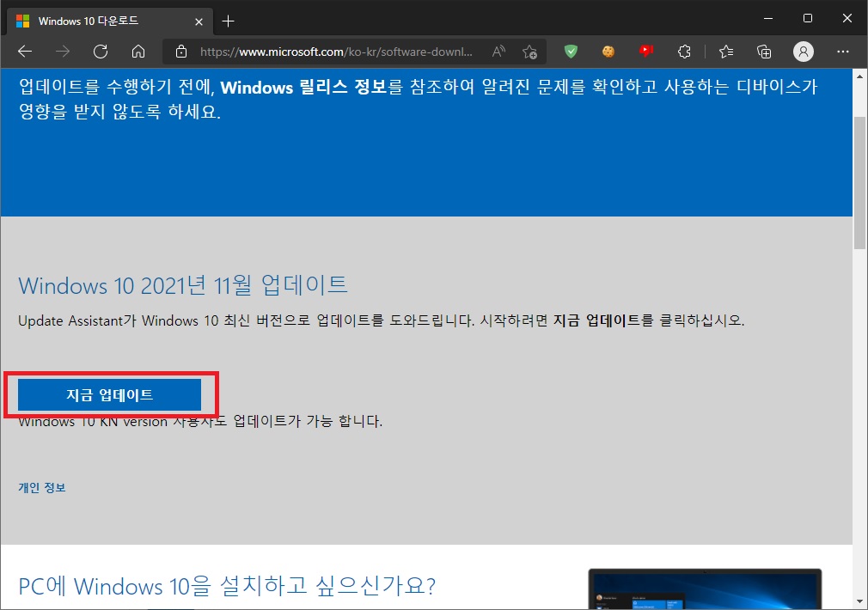This screenshot has height=610, width=868.
Task: Click the laptop image thumbnail
Action: [705, 589]
